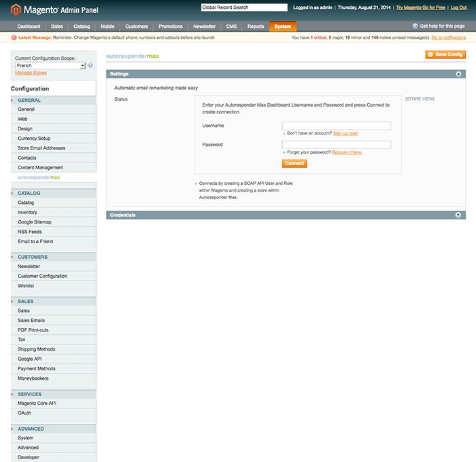The width and height of the screenshot is (476, 462).
Task: Open the Sales top menu
Action: pos(56,26)
